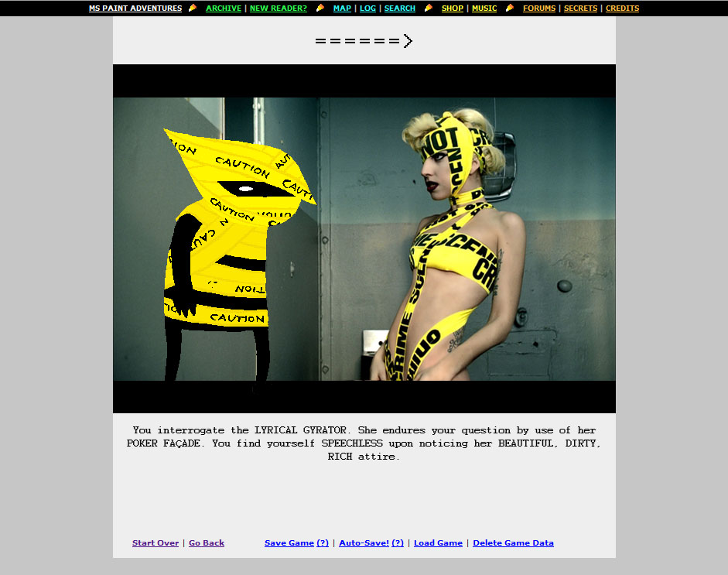The width and height of the screenshot is (728, 575).
Task: Click the Start Over link
Action: point(156,543)
